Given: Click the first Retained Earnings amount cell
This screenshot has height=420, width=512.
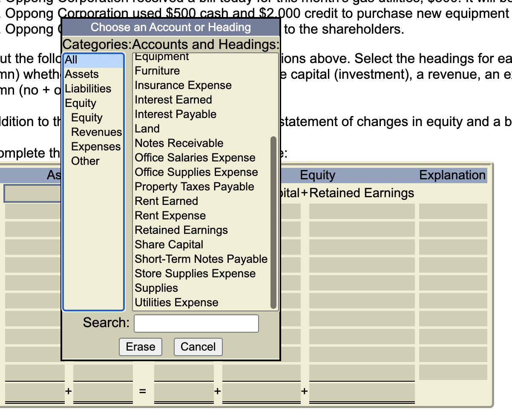Looking at the screenshot, I should (362, 211).
